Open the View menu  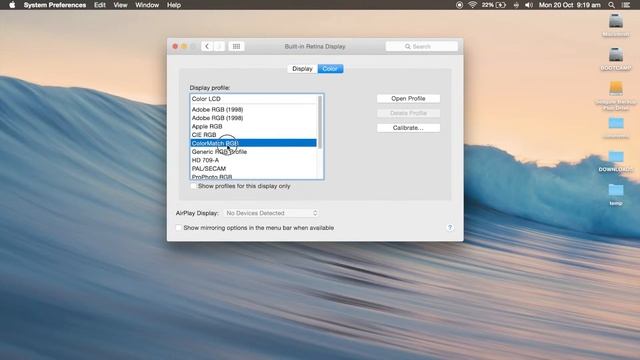pyautogui.click(x=120, y=5)
